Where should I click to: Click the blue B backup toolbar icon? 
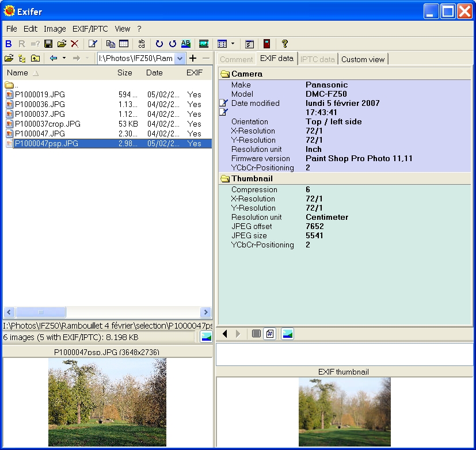tap(8, 44)
